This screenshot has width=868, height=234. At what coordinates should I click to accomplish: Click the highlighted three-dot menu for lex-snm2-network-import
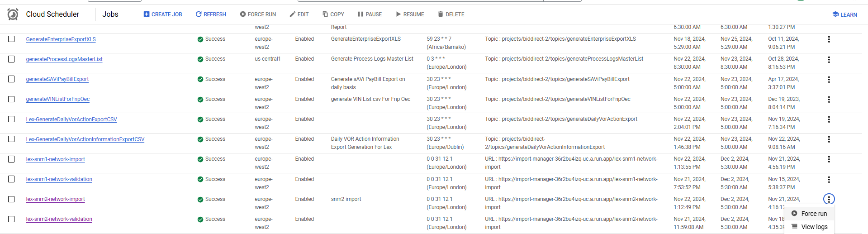tap(829, 199)
